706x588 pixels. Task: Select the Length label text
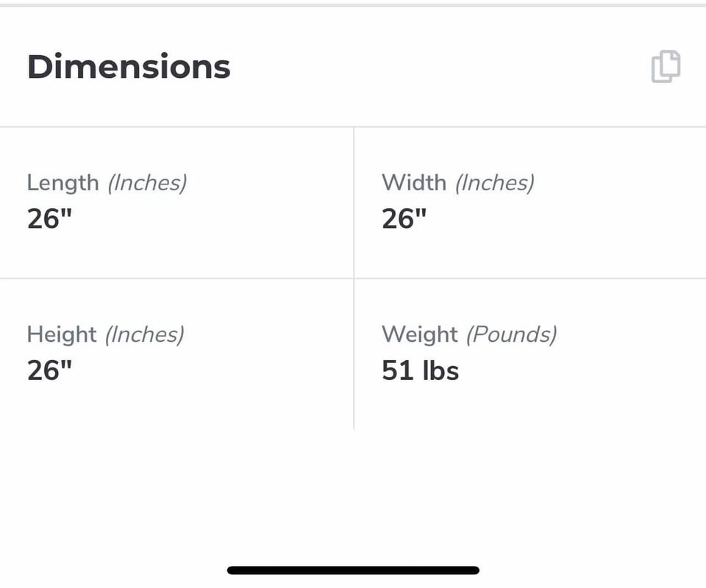(x=63, y=182)
